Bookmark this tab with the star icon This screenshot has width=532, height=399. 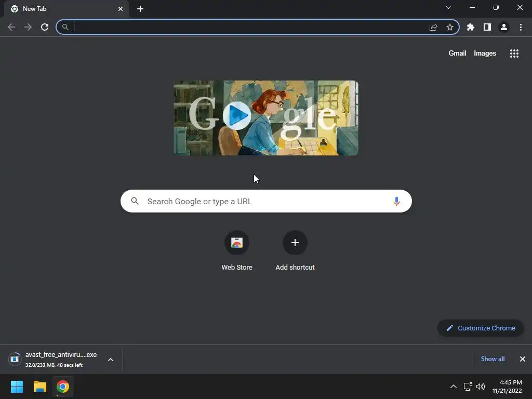[450, 27]
